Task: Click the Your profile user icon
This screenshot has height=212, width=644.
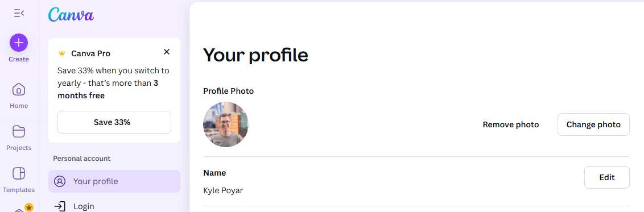Action: coord(60,181)
